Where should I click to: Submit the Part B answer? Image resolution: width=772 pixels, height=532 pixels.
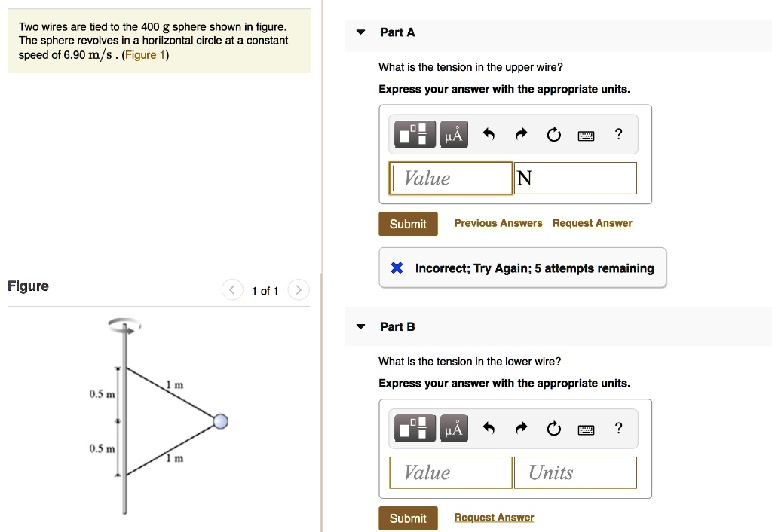(x=408, y=518)
